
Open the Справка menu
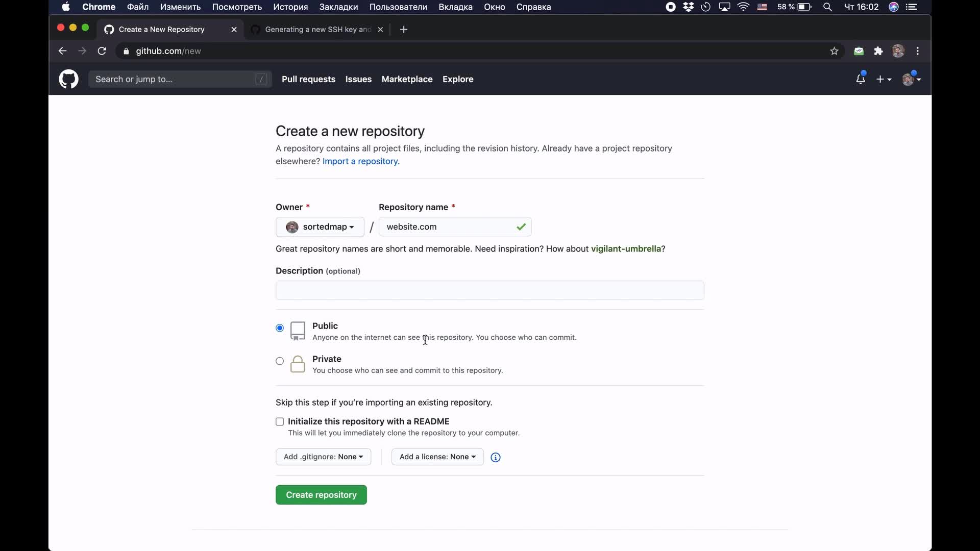tap(533, 7)
